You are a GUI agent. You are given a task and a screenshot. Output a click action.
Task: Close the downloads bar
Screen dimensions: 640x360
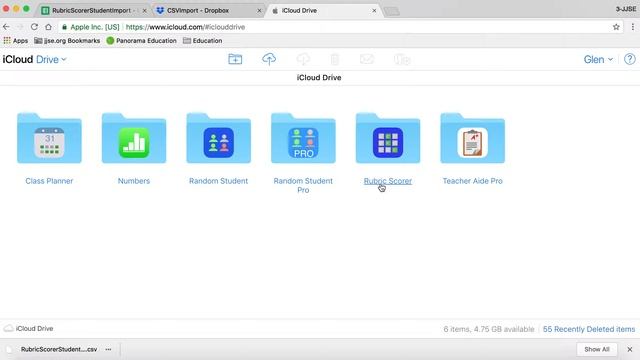click(x=630, y=349)
